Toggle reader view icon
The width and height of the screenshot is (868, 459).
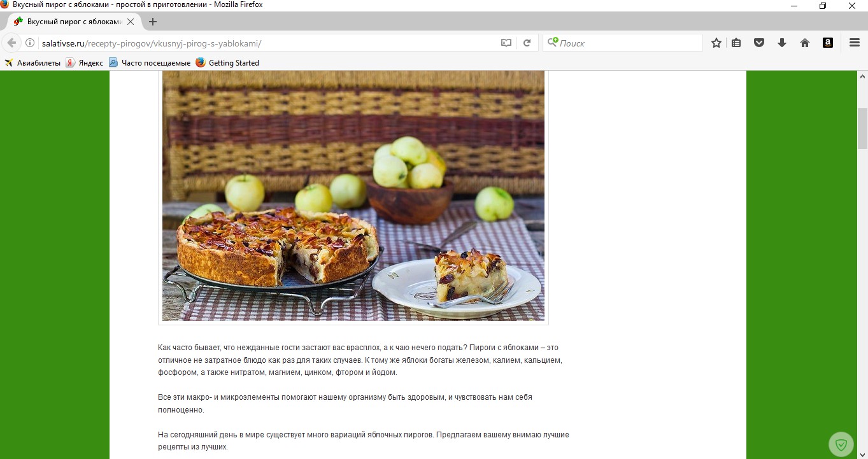point(506,43)
